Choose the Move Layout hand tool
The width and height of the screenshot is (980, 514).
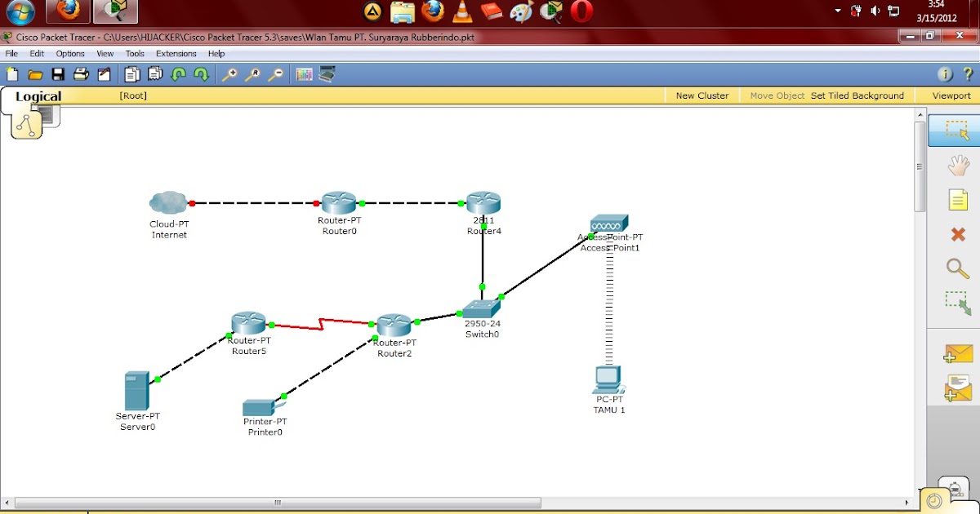coord(958,166)
